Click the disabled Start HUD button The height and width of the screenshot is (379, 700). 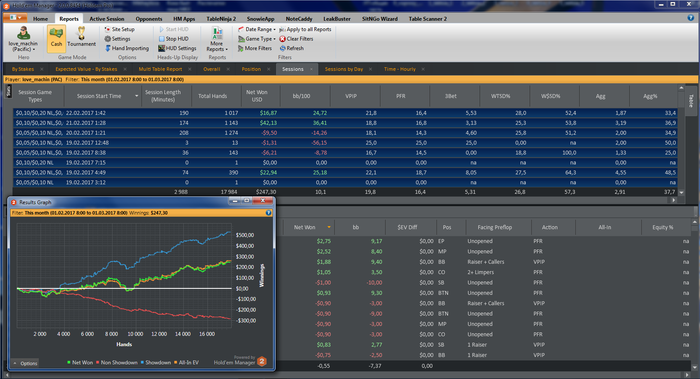(x=174, y=29)
